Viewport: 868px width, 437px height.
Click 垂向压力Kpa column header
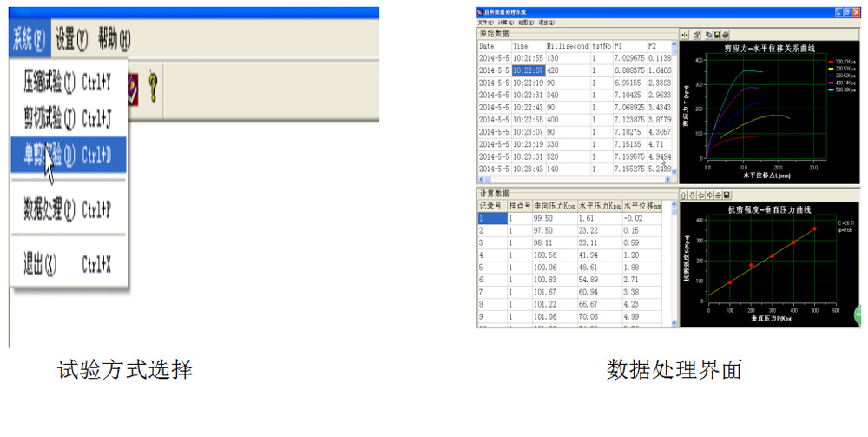[x=555, y=206]
